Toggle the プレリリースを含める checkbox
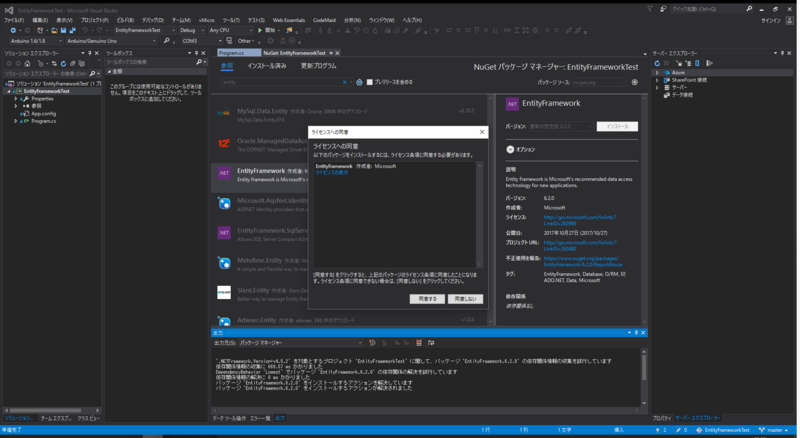The height and width of the screenshot is (438, 800). (x=370, y=82)
